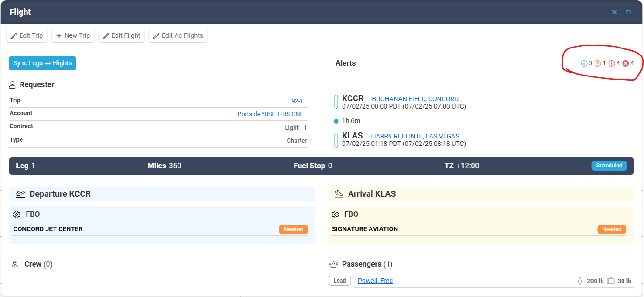Viewport: 644px width, 297px height.
Task: Click the orange question alerts icon
Action: 597,63
